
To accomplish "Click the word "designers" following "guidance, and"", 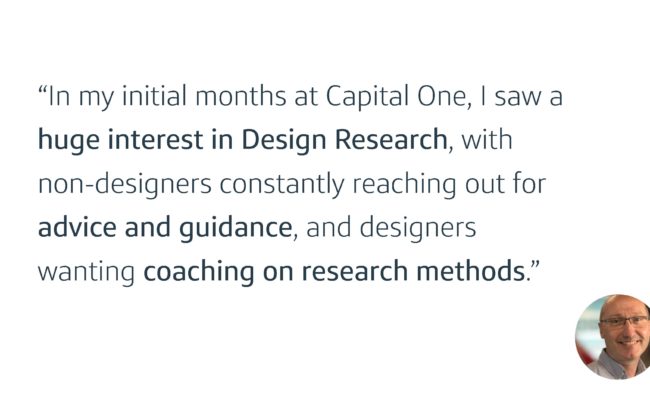I will coord(418,228).
